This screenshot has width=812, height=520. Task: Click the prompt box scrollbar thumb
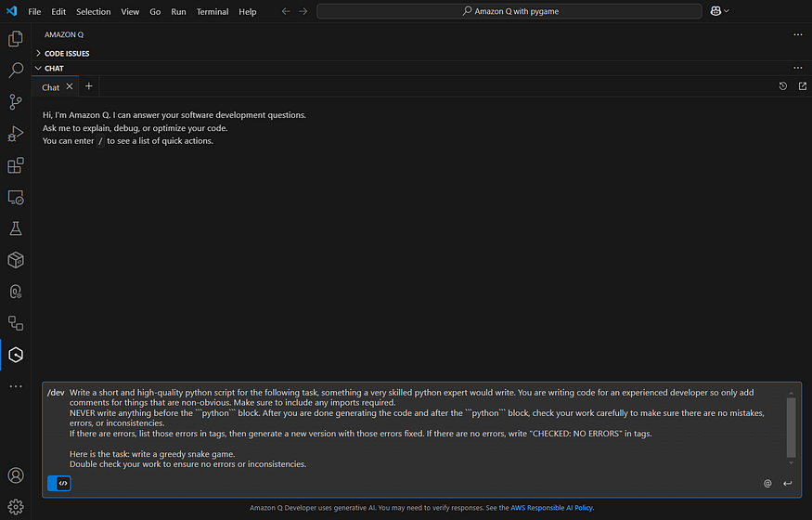(x=791, y=428)
